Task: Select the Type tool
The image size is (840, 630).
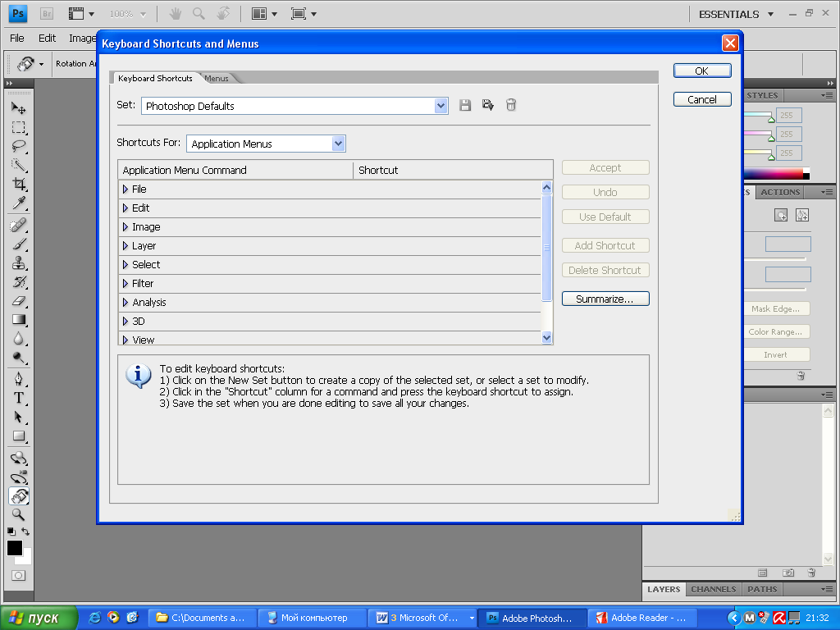Action: (x=19, y=398)
